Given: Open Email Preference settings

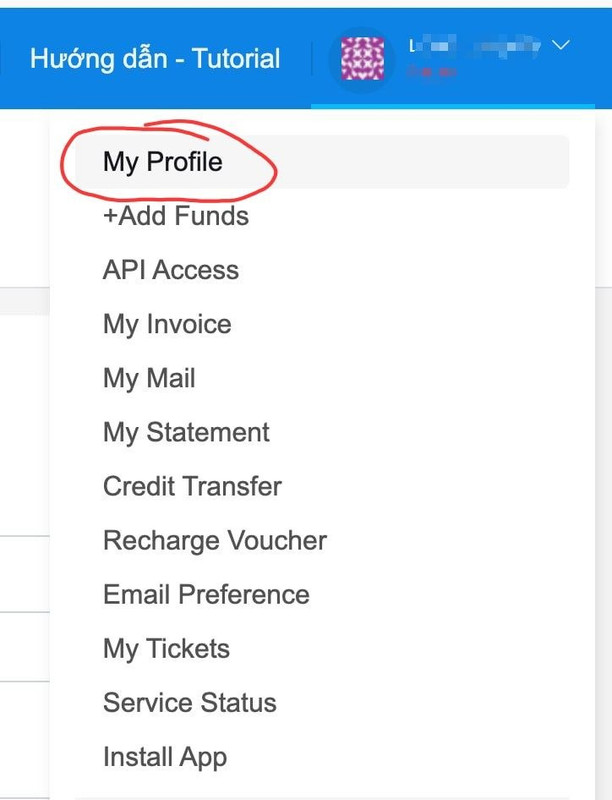Looking at the screenshot, I should pyautogui.click(x=206, y=594).
